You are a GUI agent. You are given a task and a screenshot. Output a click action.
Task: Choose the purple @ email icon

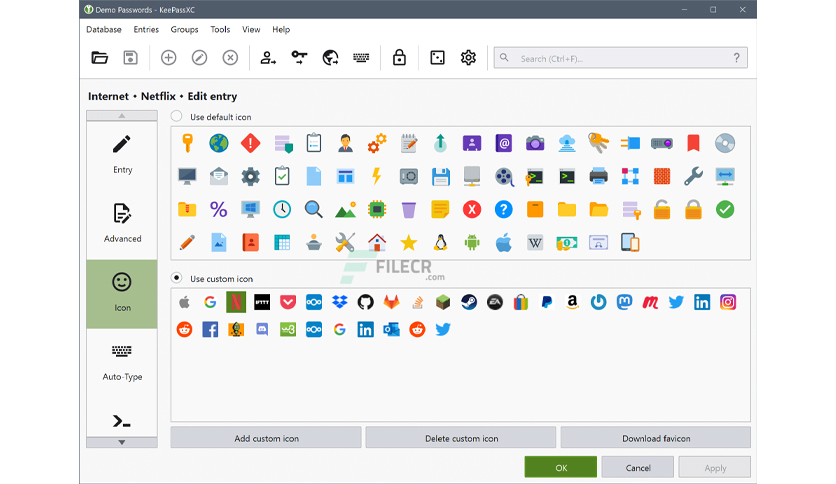click(503, 143)
